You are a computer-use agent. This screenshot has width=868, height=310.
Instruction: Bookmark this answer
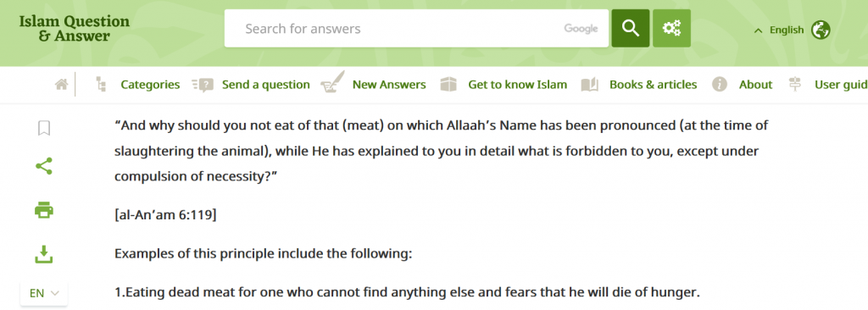(x=44, y=129)
